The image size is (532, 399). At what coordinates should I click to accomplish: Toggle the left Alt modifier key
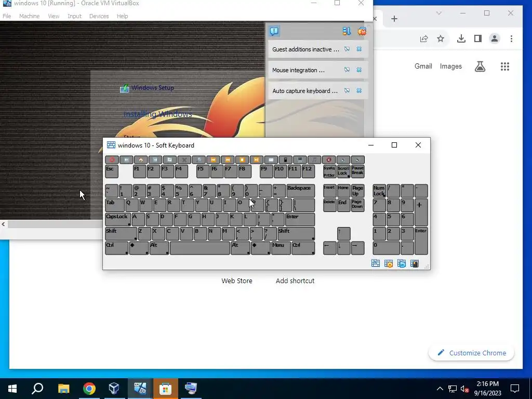159,248
